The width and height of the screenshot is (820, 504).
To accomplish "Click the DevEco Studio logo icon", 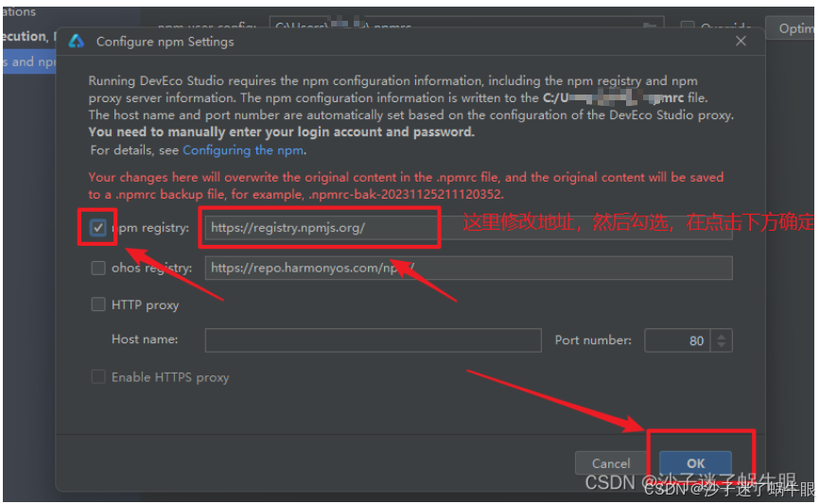I will tap(77, 42).
